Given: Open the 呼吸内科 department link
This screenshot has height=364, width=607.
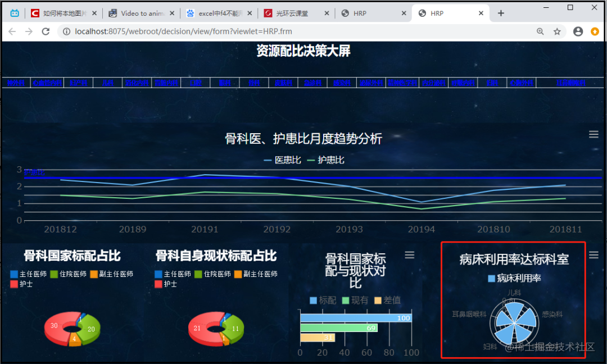Looking at the screenshot, I should point(463,83).
